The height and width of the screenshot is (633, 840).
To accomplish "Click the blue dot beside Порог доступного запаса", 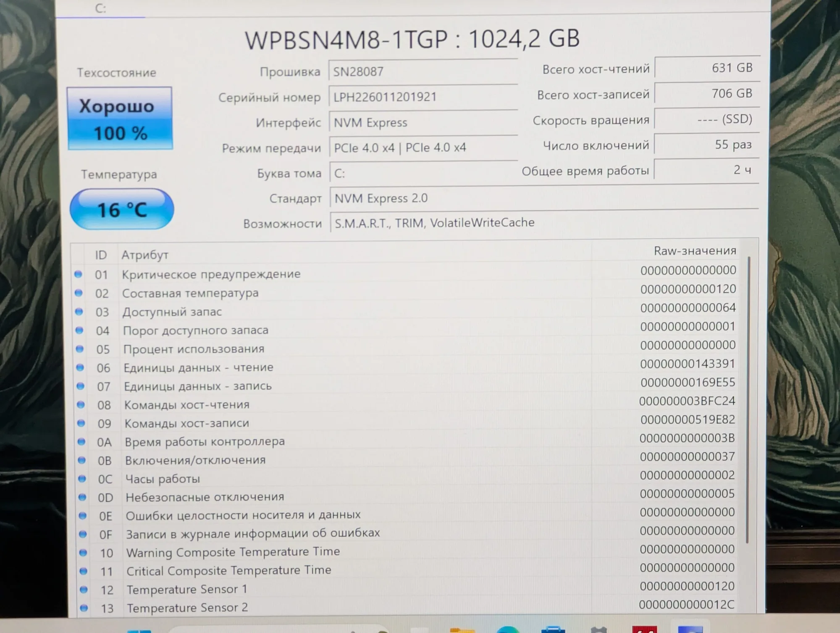I will 79,330.
